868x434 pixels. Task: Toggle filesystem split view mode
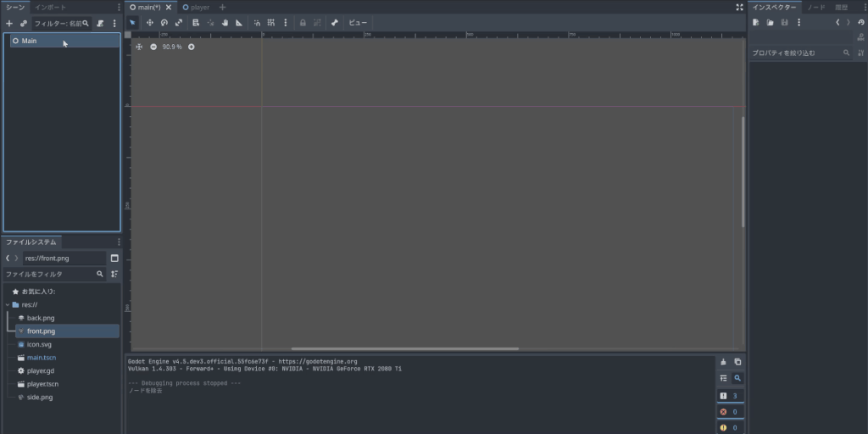[x=114, y=258]
